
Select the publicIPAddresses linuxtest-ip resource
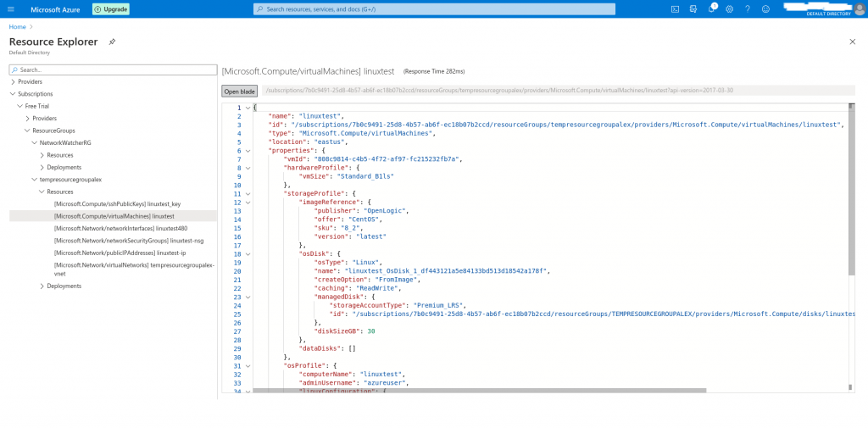point(120,253)
